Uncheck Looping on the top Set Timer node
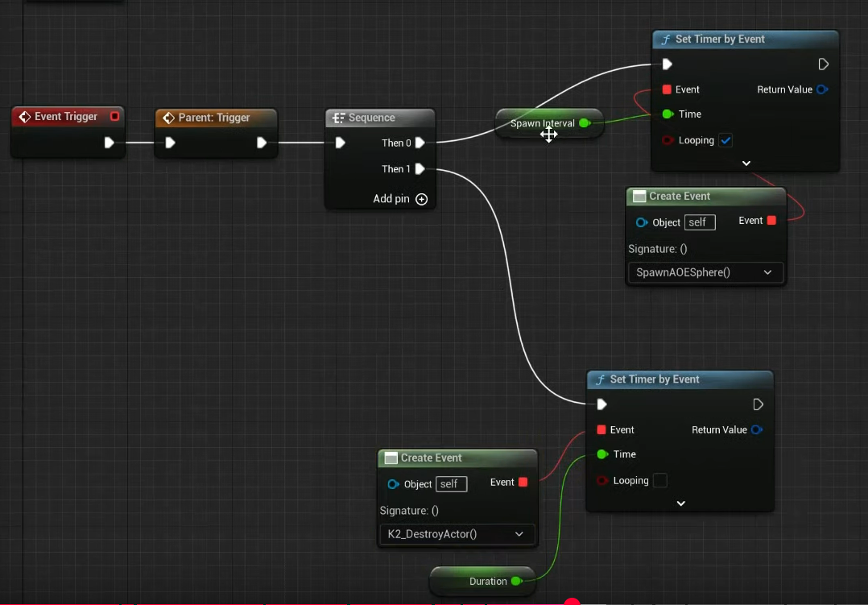The width and height of the screenshot is (868, 605). pyautogui.click(x=725, y=140)
